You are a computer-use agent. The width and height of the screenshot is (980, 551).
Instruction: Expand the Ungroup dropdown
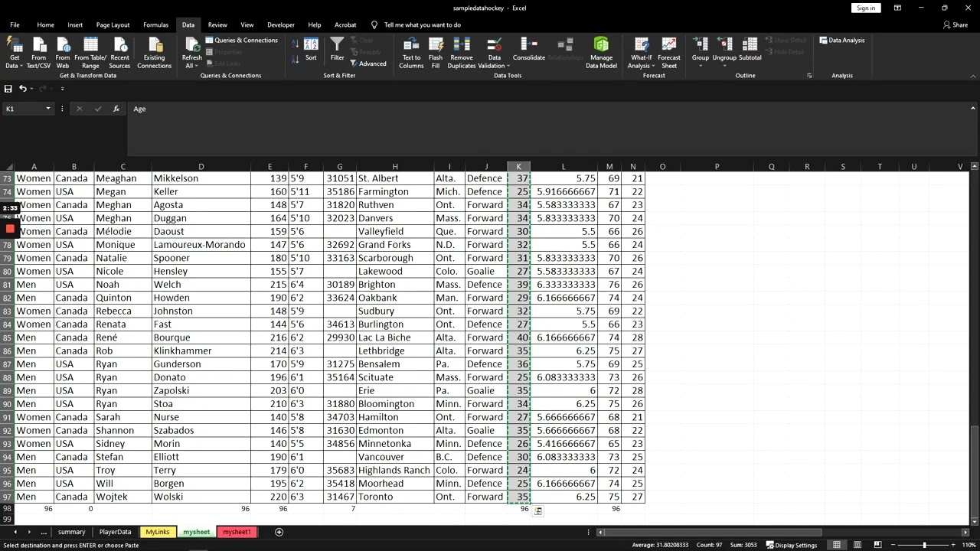[x=724, y=52]
